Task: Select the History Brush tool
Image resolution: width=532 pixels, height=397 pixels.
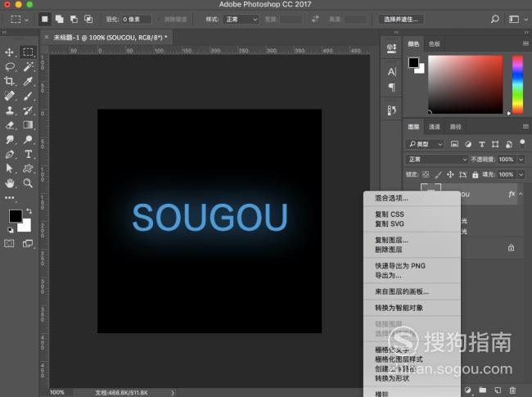Action: (x=28, y=111)
